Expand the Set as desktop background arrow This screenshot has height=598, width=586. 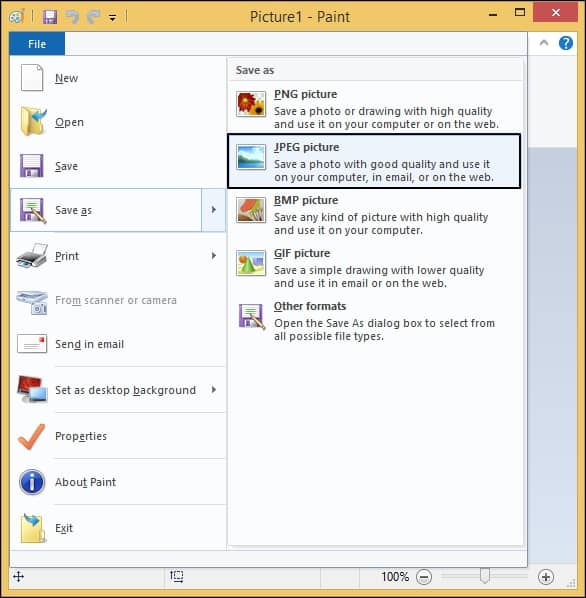click(214, 390)
